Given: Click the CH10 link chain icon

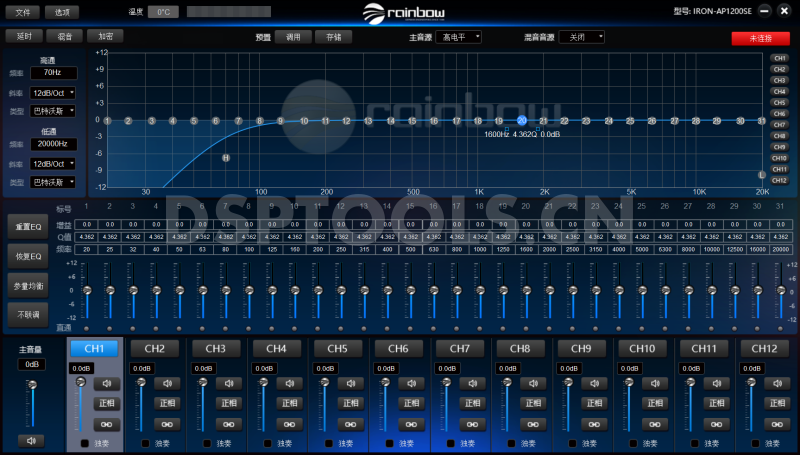Looking at the screenshot, I should tap(655, 424).
